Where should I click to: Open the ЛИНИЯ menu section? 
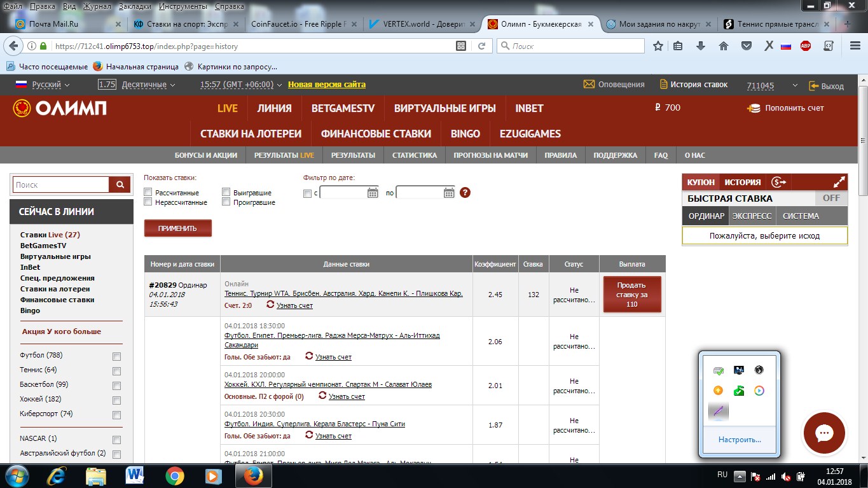tap(274, 108)
